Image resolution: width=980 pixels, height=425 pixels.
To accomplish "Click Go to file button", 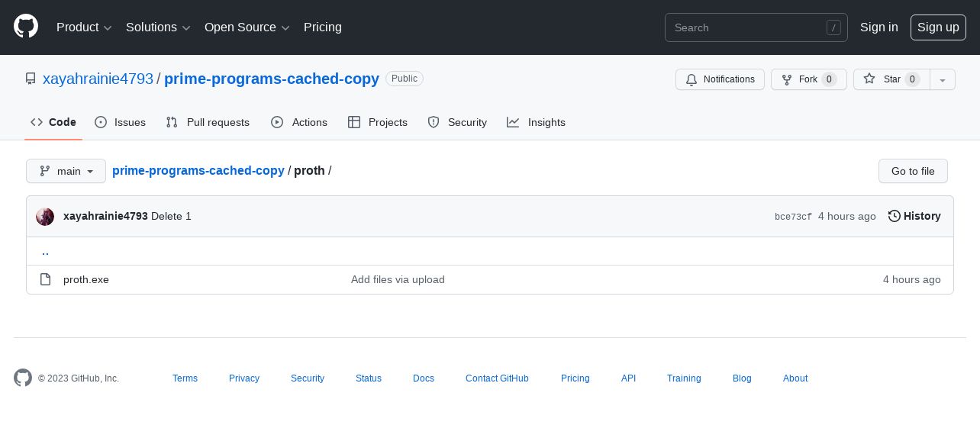I will 913,171.
